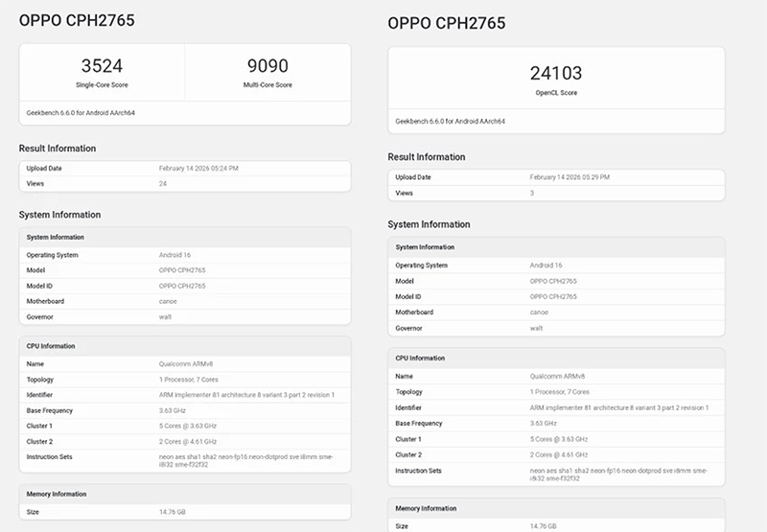The height and width of the screenshot is (532, 767).
Task: Click the 3524 Single-Core Score value
Action: coord(102,66)
